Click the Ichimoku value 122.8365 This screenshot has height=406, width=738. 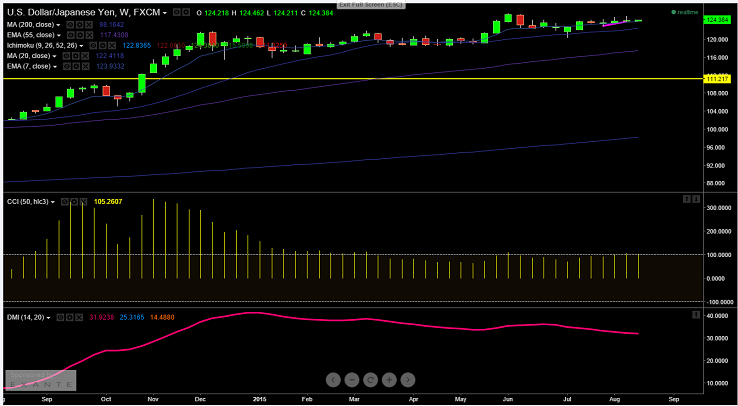[x=137, y=46]
